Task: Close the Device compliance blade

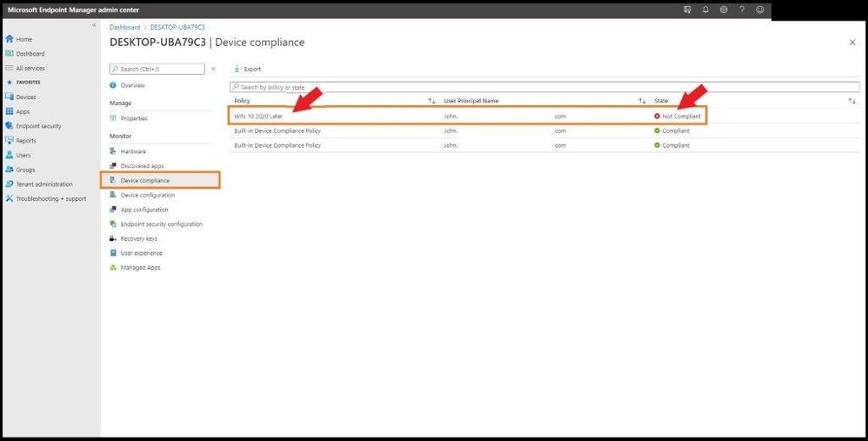Action: tap(852, 42)
